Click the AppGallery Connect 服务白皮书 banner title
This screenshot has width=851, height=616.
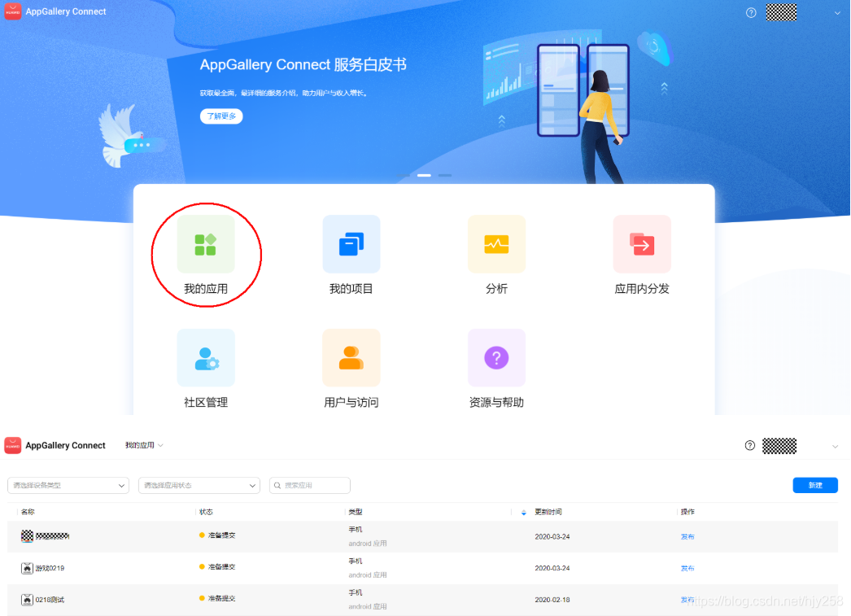(x=303, y=64)
